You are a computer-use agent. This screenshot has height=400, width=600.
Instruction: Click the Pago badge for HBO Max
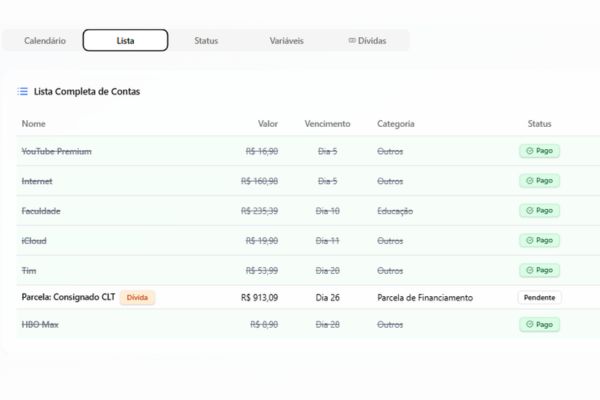539,325
